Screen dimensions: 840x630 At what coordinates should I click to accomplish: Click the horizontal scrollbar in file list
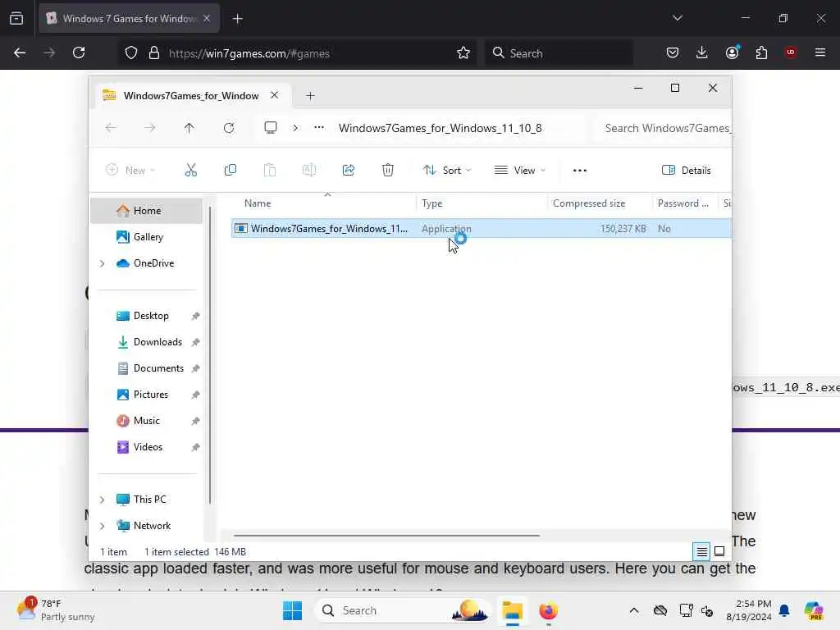[x=386, y=535]
